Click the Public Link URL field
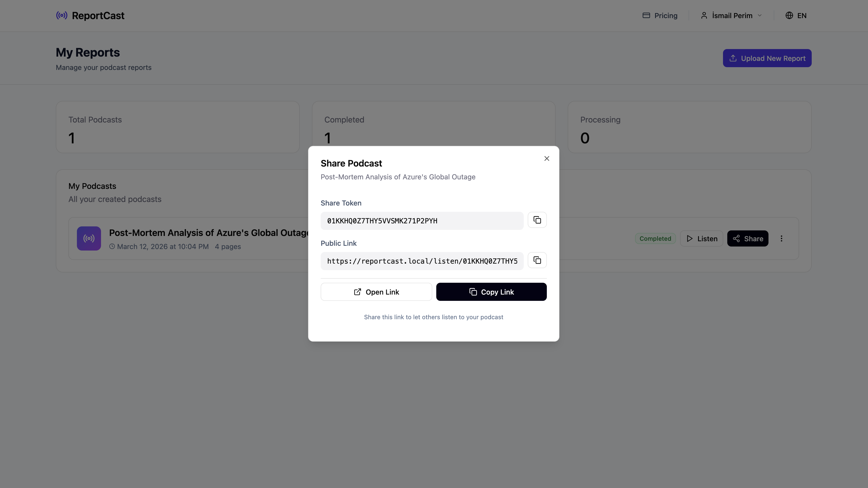 coord(421,261)
